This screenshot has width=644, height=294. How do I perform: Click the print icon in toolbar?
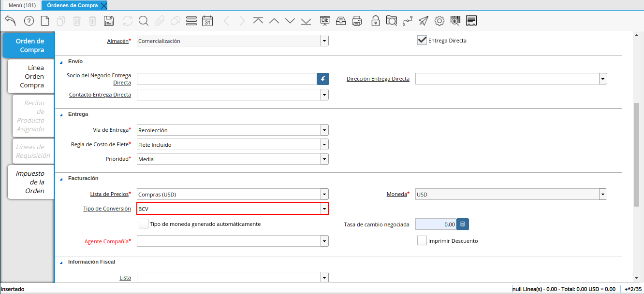pyautogui.click(x=357, y=21)
